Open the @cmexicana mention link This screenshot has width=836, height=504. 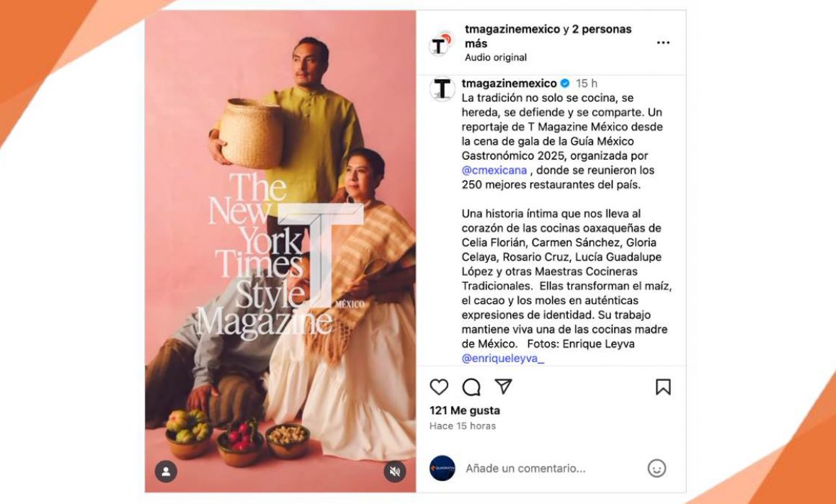click(x=494, y=171)
